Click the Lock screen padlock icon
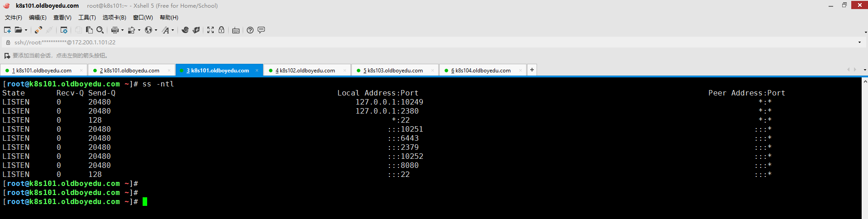Viewport: 868px width, 219px height. [221, 30]
